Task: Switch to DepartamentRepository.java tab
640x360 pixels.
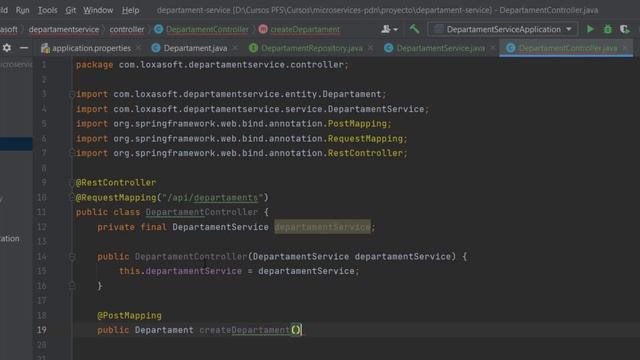Action: click(311, 48)
